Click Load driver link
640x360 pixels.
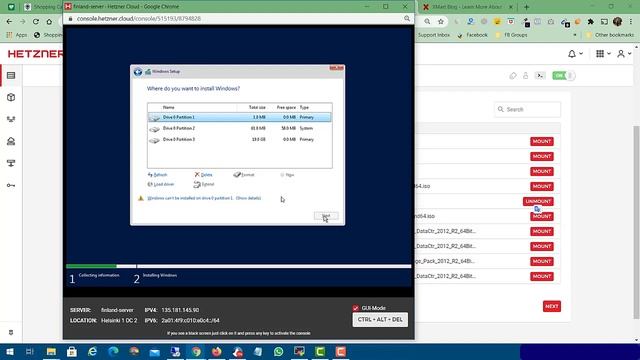tap(161, 184)
